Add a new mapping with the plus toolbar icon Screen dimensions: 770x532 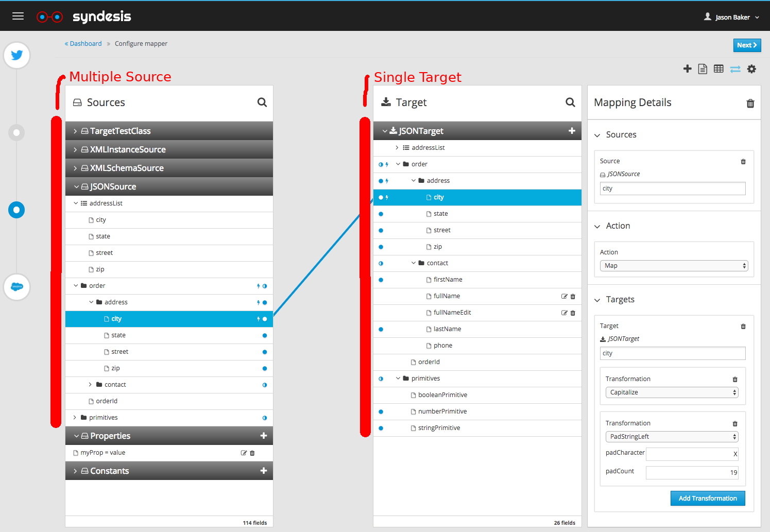[x=688, y=68]
